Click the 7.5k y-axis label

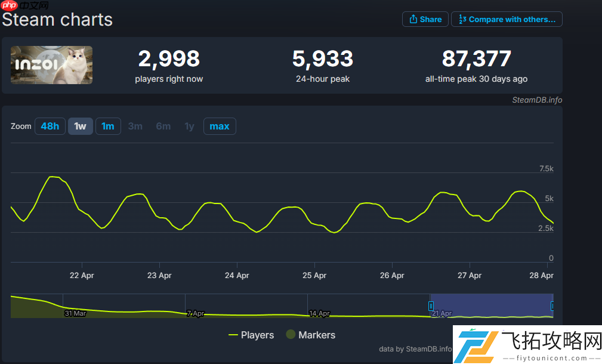pyautogui.click(x=547, y=168)
